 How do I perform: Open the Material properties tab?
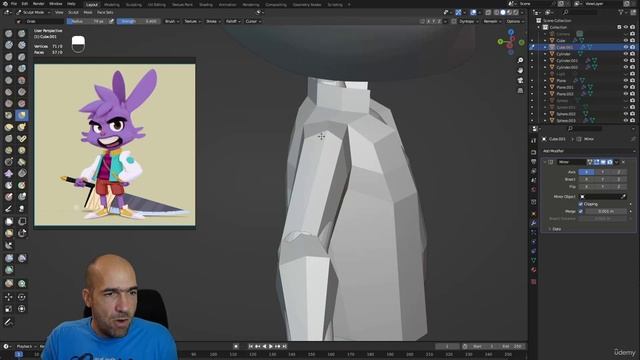[x=533, y=270]
